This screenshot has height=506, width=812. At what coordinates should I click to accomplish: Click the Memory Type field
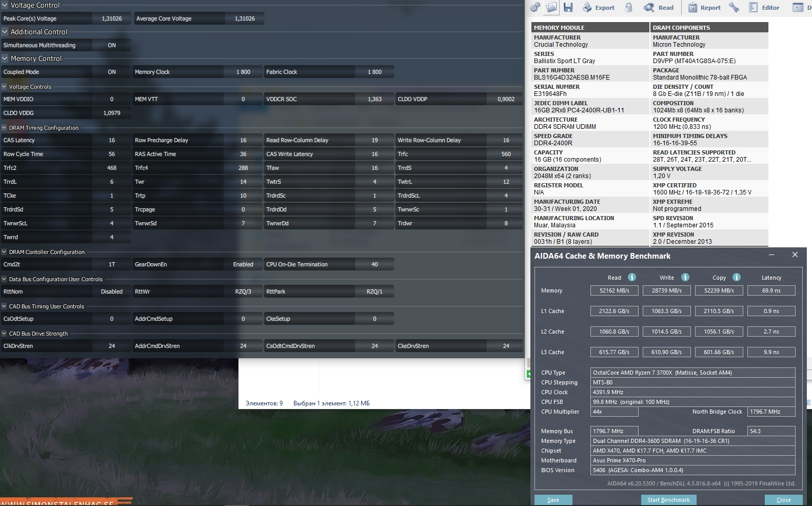click(692, 441)
